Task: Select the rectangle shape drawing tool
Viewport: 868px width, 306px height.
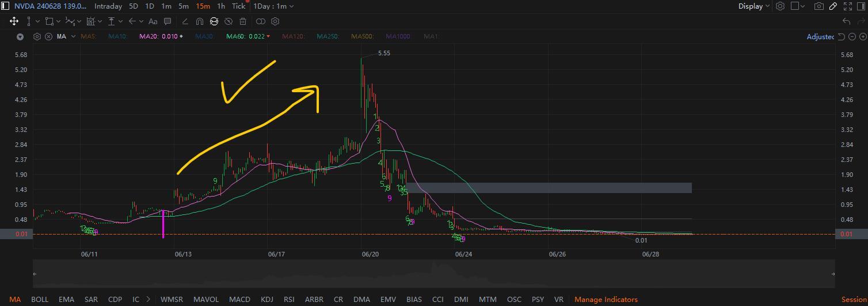Action: point(50,21)
